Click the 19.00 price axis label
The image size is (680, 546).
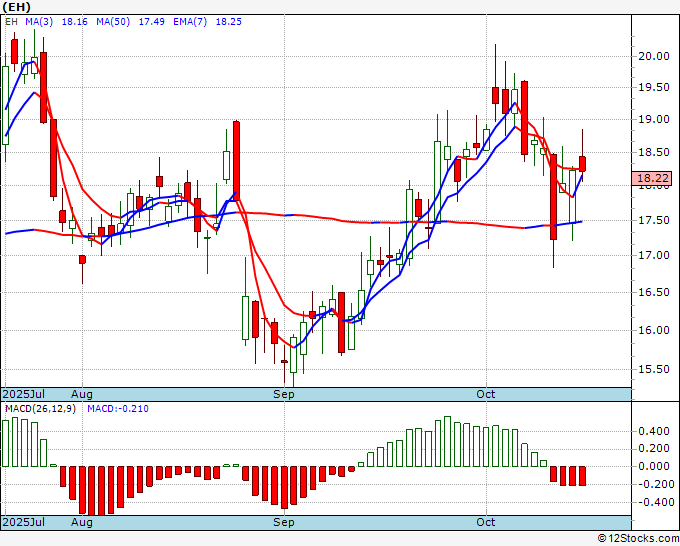[654, 119]
